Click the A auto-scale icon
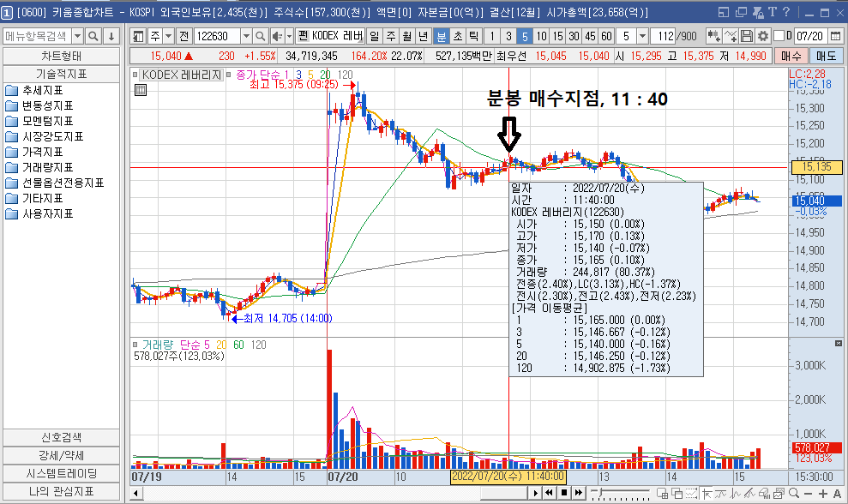 [x=837, y=493]
